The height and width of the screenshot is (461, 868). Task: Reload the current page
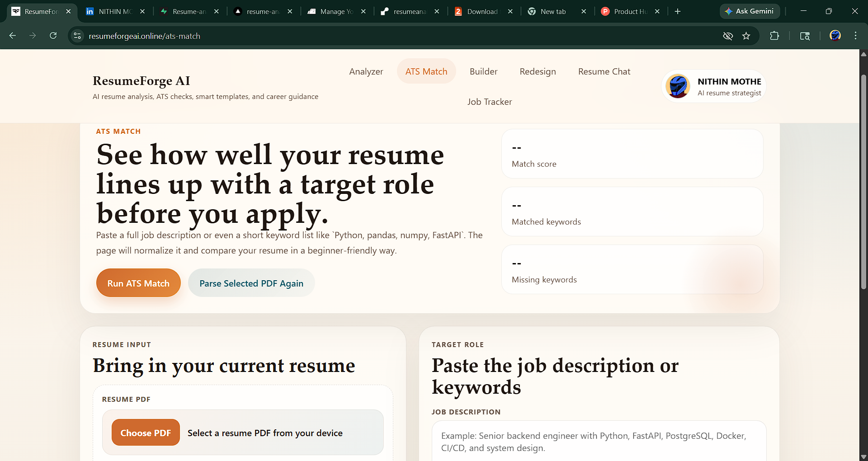(x=53, y=36)
